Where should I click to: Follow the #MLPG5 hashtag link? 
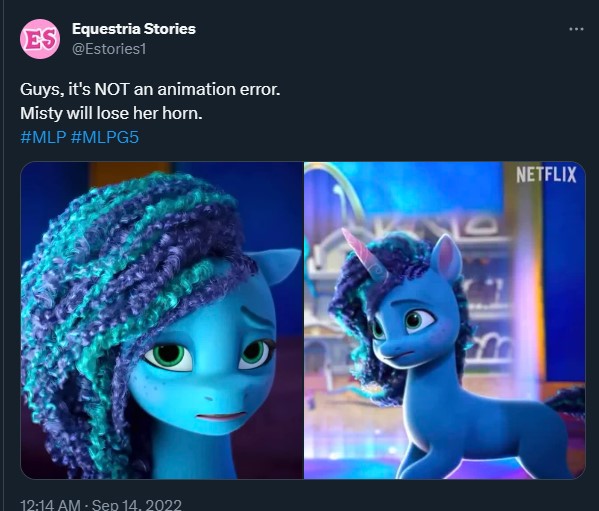[x=105, y=137]
